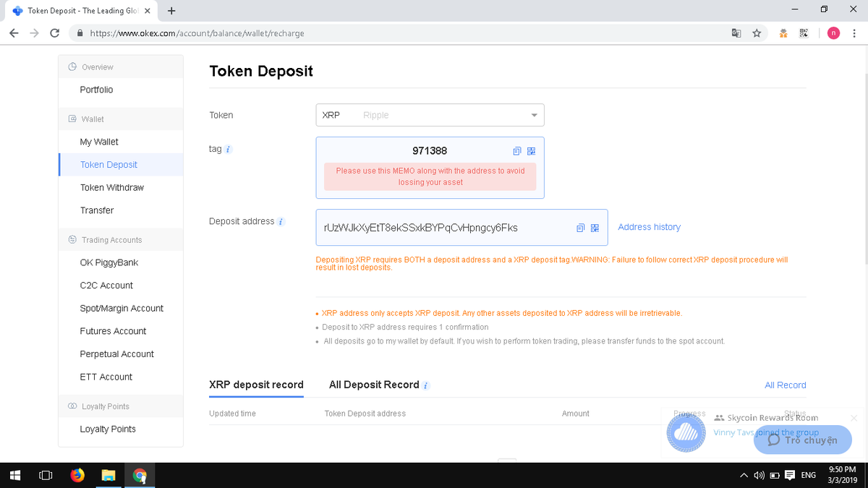
Task: Open a new browser tab
Action: click(171, 11)
